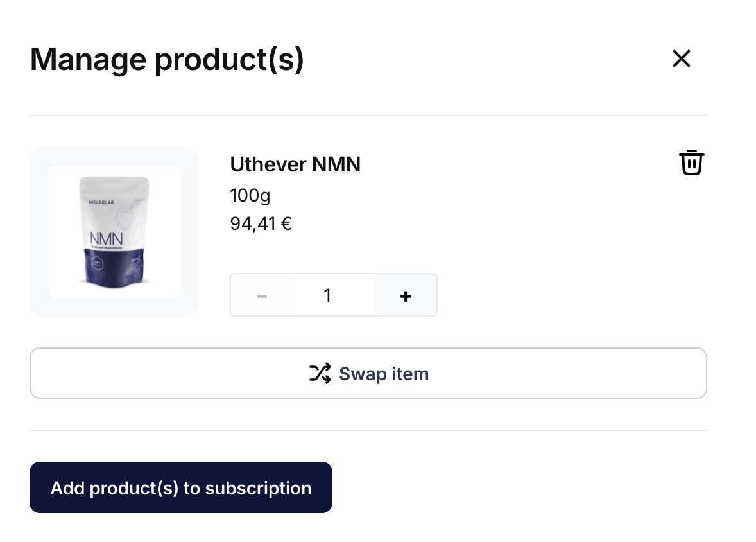756x542 pixels.
Task: Decrease quantity with the minus button
Action: (261, 295)
